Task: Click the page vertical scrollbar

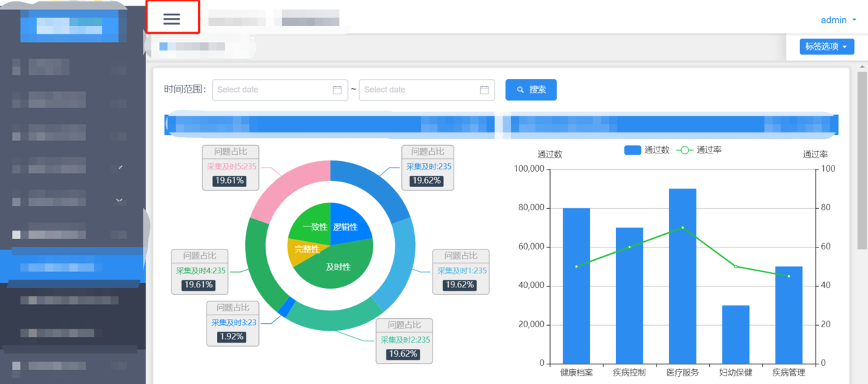Action: pos(862,160)
